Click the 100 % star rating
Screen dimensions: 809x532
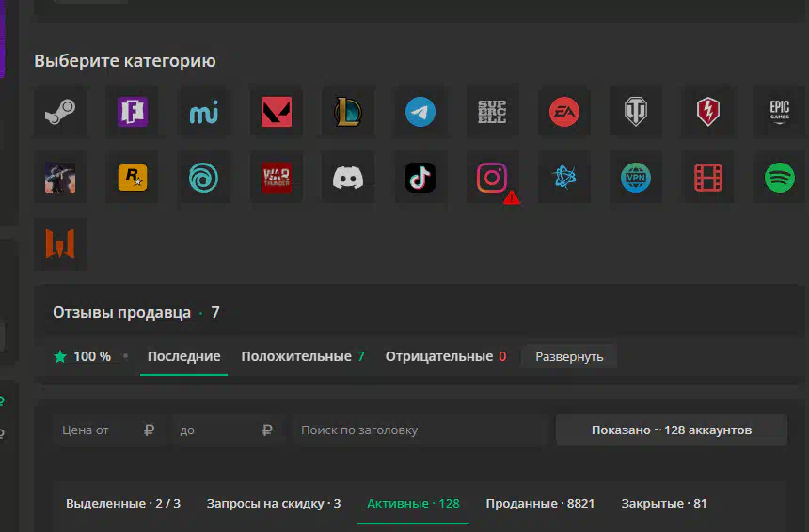coord(83,357)
